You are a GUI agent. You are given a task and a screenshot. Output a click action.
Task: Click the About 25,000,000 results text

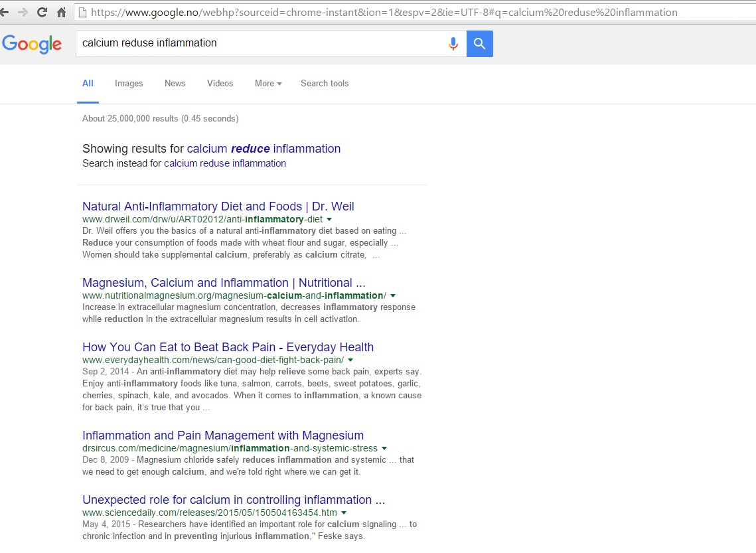160,119
